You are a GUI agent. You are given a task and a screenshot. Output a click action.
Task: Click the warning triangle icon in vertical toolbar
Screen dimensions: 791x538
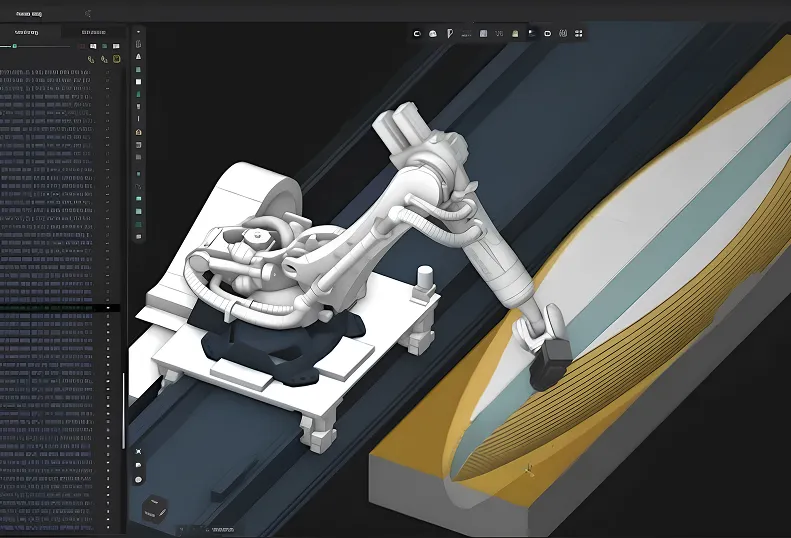[138, 57]
